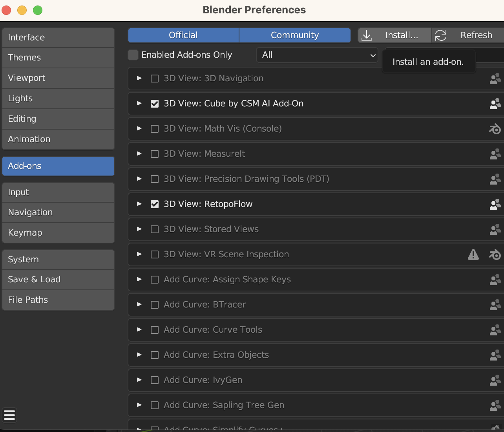
Task: Enable the Measurelt add-on checkbox
Action: 154,154
